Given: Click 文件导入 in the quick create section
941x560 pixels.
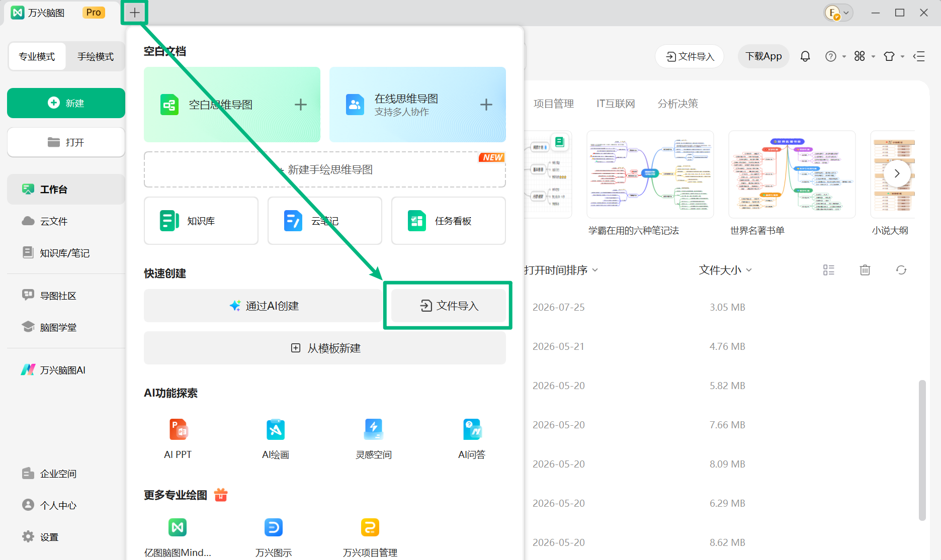Looking at the screenshot, I should click(449, 306).
